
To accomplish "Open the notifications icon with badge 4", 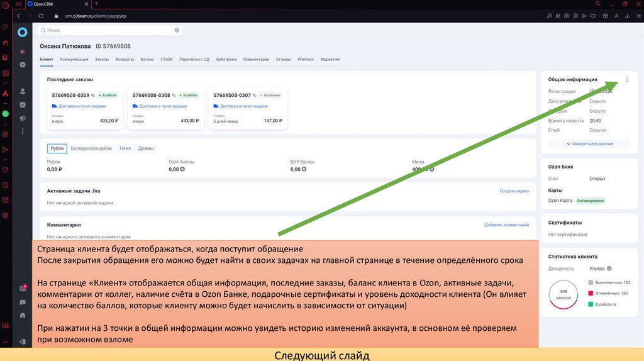I will [x=23, y=288].
